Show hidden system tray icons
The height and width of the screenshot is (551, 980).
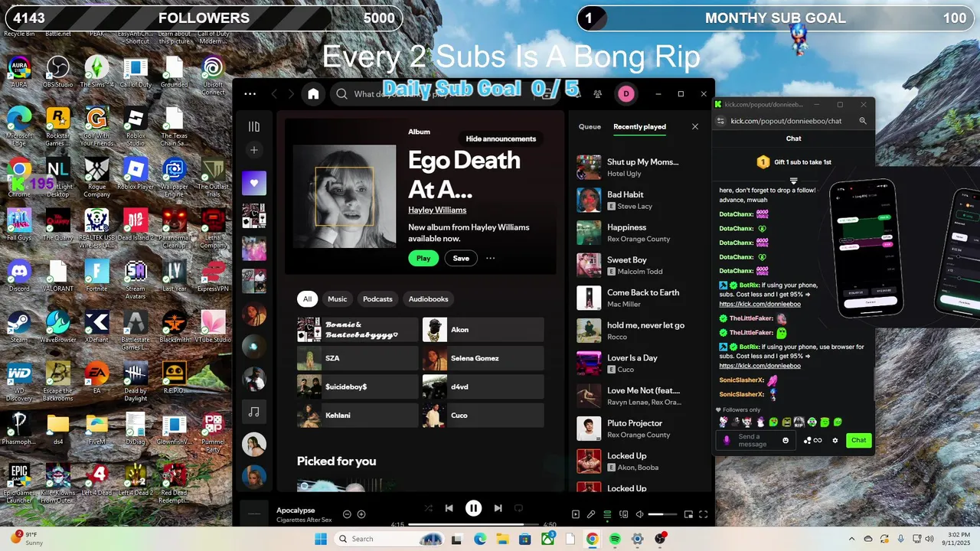pos(852,539)
